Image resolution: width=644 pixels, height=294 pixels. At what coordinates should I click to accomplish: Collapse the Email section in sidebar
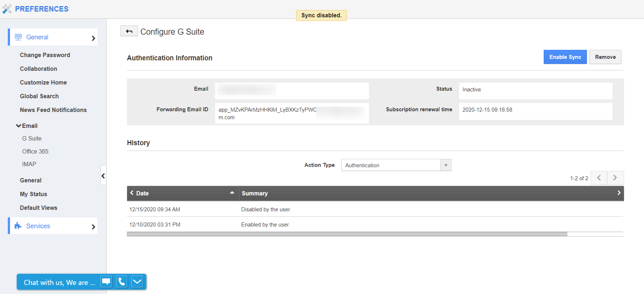(19, 126)
